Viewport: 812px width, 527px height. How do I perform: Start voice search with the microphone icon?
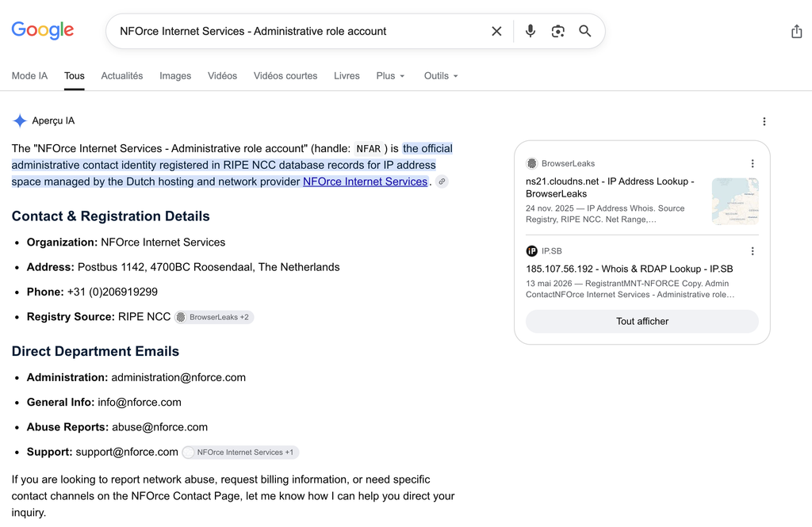pos(530,31)
